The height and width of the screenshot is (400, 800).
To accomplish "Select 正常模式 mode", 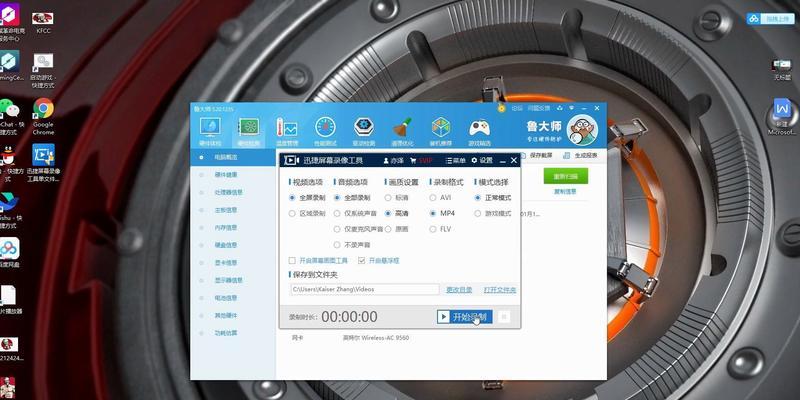I will (x=493, y=197).
